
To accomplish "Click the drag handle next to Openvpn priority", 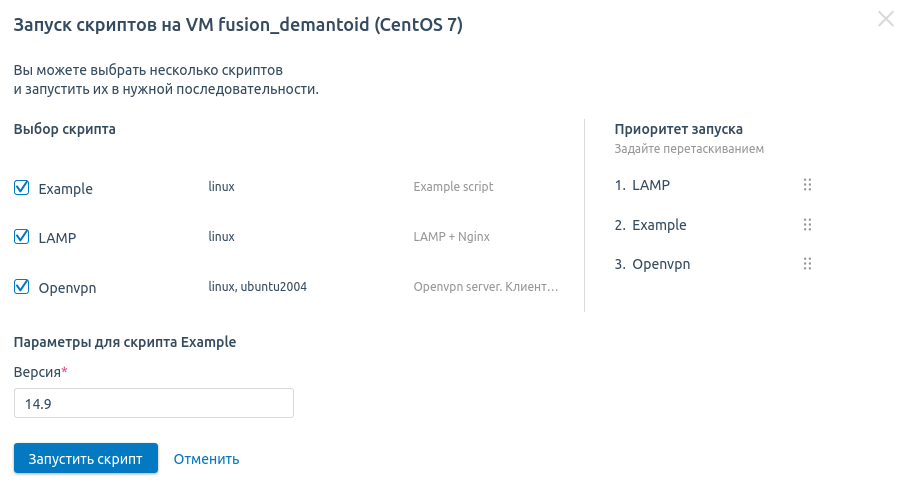I will [x=807, y=264].
